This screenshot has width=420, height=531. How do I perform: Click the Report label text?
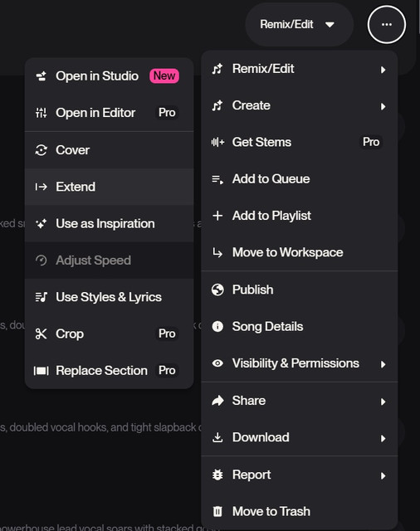coord(252,475)
